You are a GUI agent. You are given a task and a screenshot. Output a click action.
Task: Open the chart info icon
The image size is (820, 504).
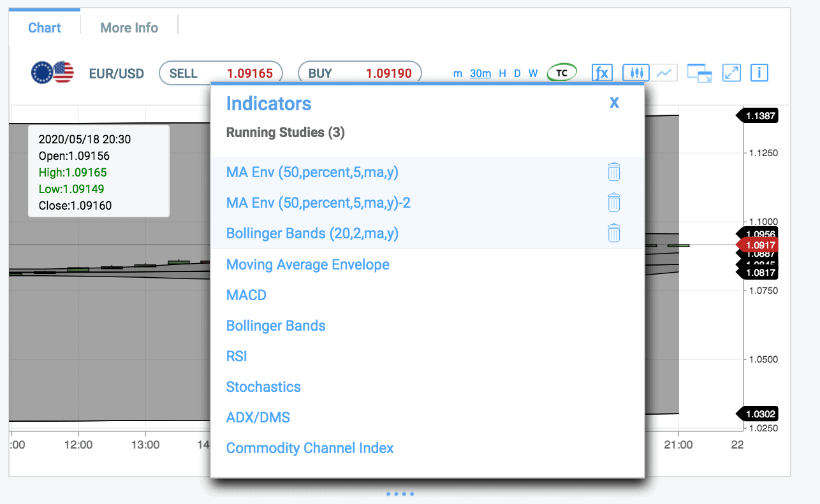759,73
